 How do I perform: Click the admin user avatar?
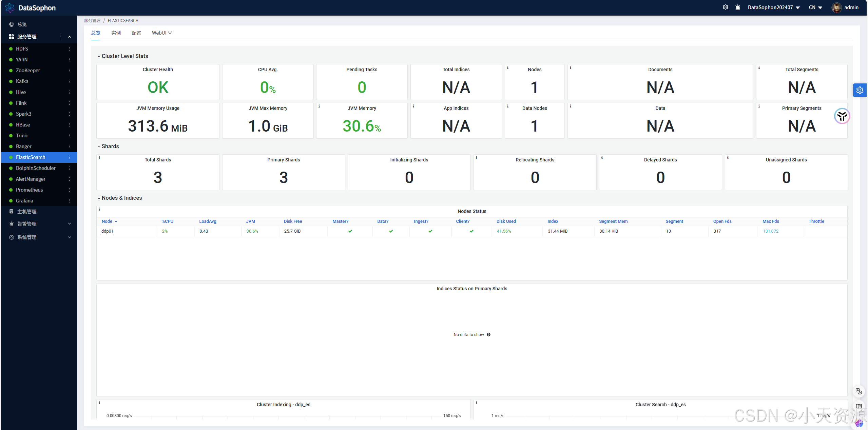pos(836,7)
